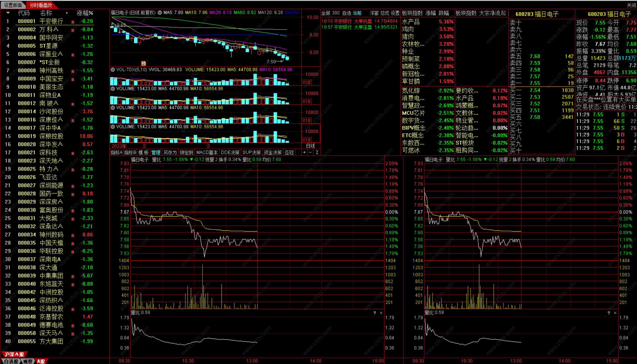Viewport: 637px width, 364px height.
Task: Toggle the 自选 filter in alert panel
Action: [x=347, y=13]
